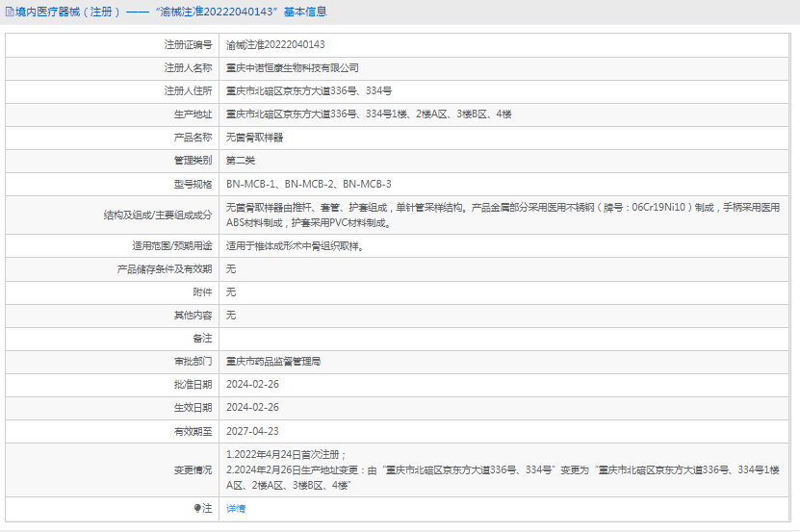Click registrant name 重庆中诺恒康生物科技有限公司
Viewport: 800px width, 532px height.
point(293,68)
